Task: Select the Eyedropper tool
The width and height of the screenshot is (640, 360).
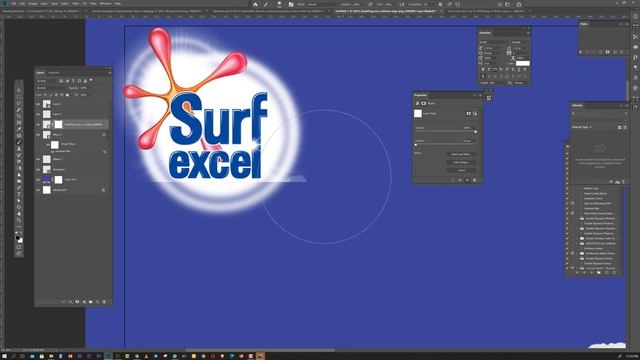Action: [x=19, y=129]
